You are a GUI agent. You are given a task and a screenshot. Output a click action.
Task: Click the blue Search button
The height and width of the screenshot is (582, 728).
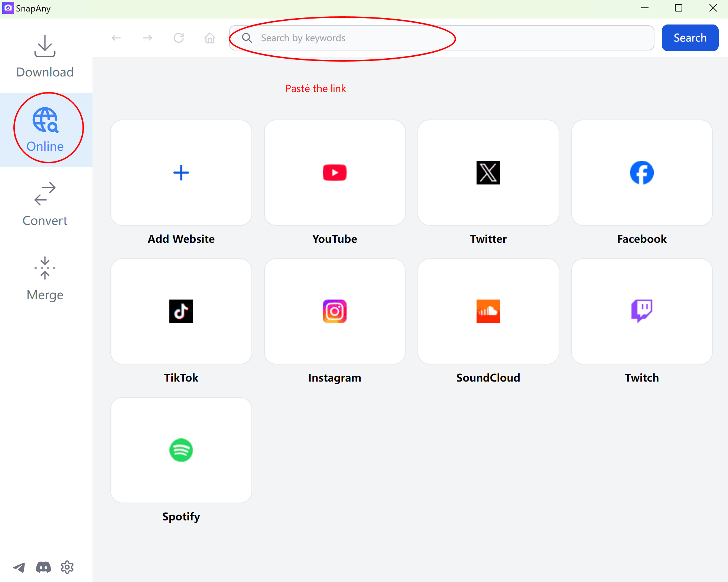pyautogui.click(x=690, y=38)
